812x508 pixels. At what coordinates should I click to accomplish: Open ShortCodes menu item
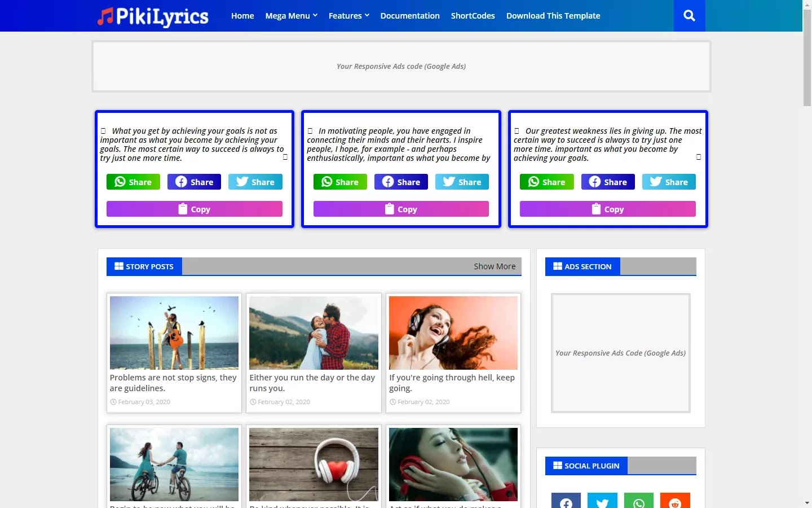[473, 16]
